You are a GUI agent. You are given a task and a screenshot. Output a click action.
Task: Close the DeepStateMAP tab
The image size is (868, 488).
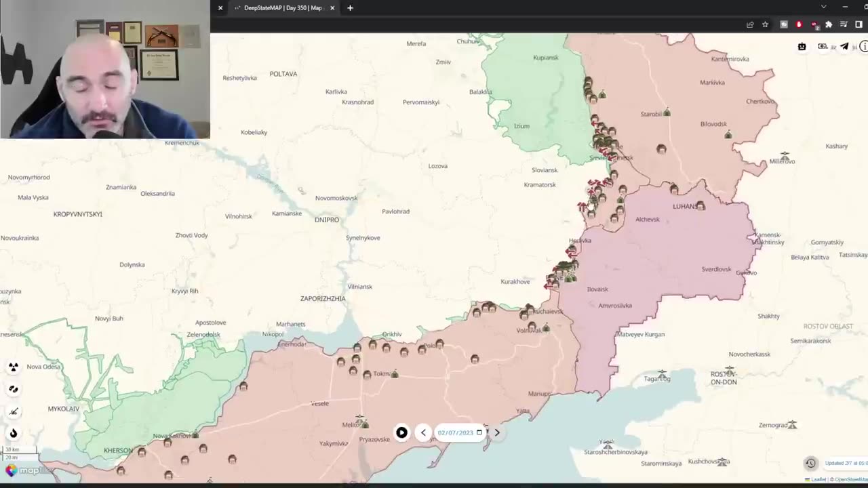[x=332, y=8]
